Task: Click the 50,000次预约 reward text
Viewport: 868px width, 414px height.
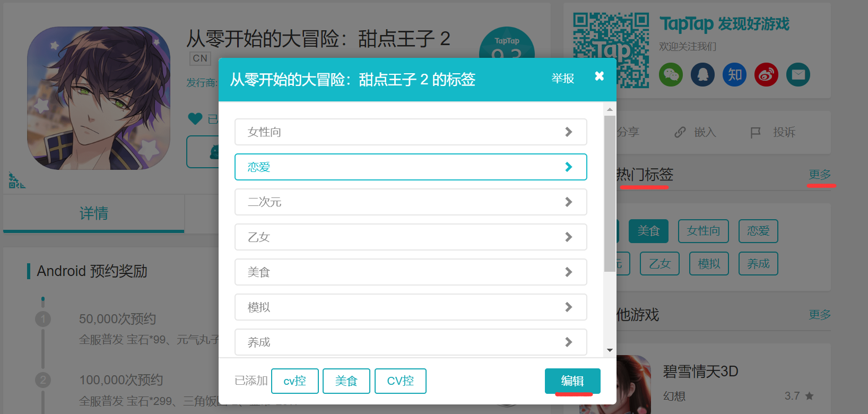Action: pyautogui.click(x=117, y=319)
